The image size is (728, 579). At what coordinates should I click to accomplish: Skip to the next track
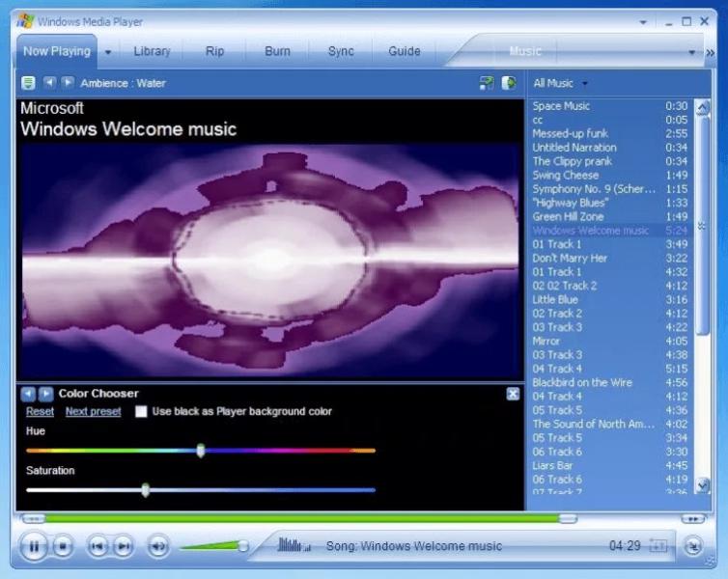click(123, 546)
